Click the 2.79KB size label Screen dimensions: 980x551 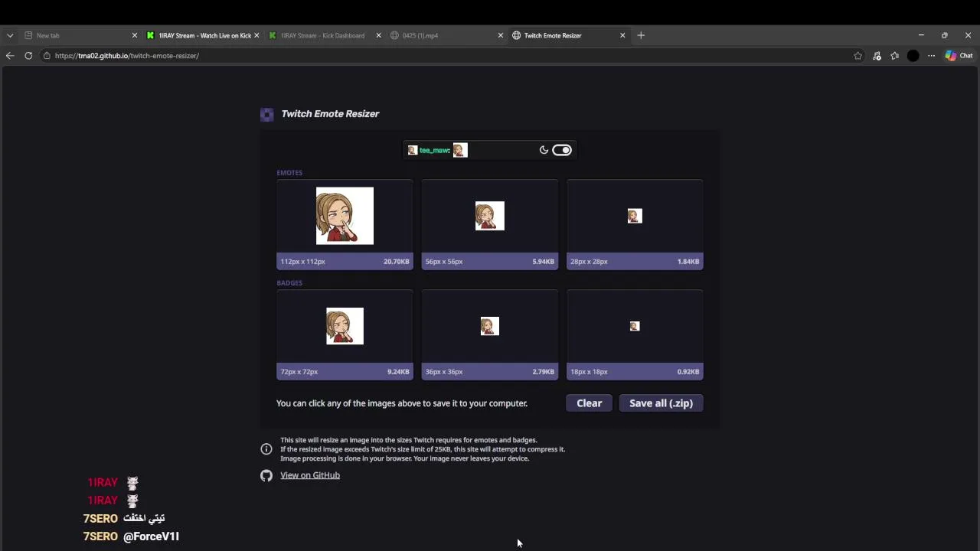click(x=543, y=372)
